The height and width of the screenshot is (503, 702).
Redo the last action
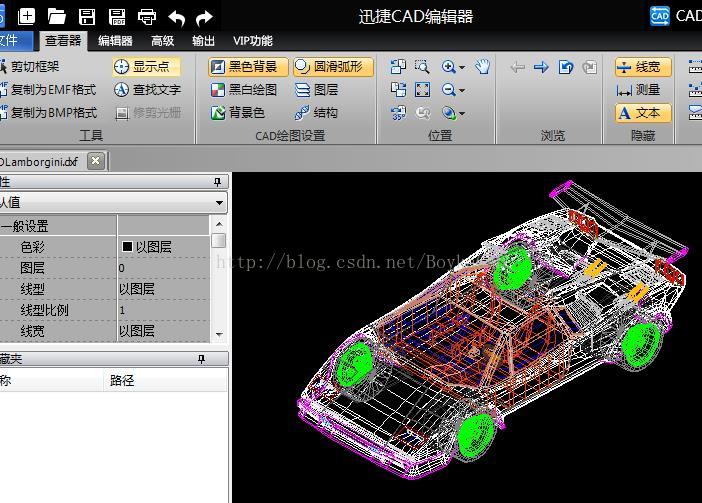pos(204,18)
